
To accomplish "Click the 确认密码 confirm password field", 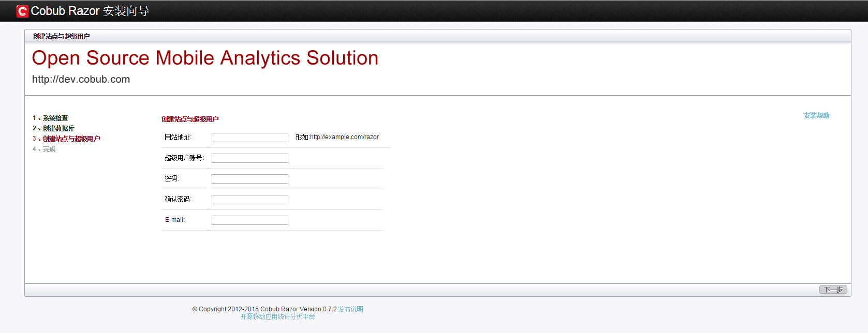I will [x=250, y=200].
